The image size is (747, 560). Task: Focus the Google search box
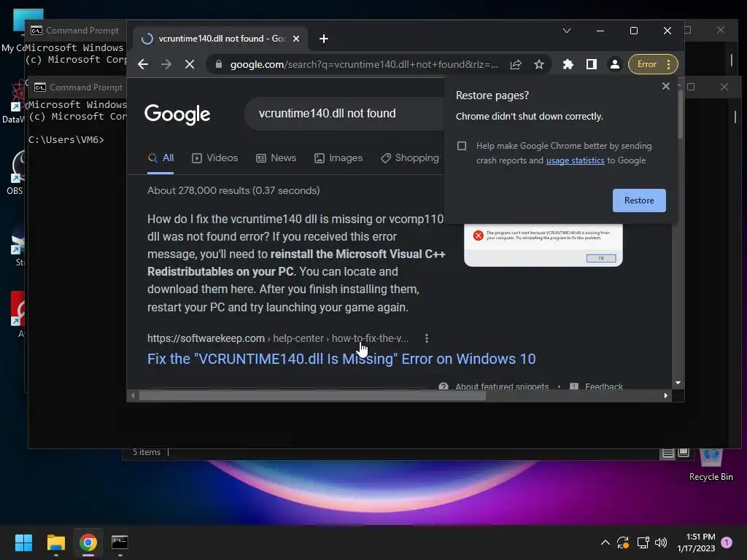point(345,113)
